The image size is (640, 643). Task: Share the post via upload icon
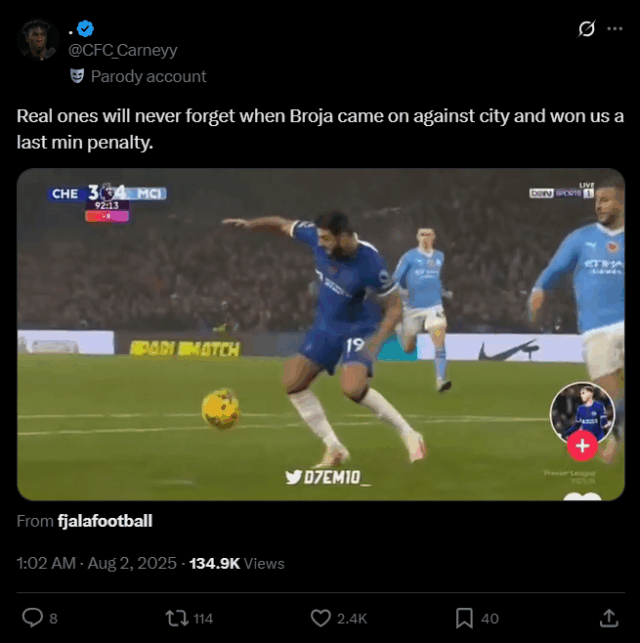pos(609,618)
